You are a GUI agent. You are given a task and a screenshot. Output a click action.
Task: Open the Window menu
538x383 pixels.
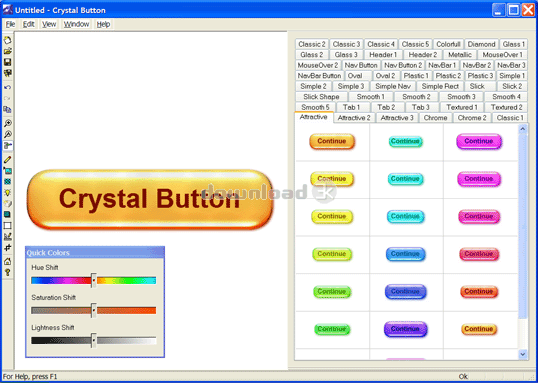[x=76, y=24]
